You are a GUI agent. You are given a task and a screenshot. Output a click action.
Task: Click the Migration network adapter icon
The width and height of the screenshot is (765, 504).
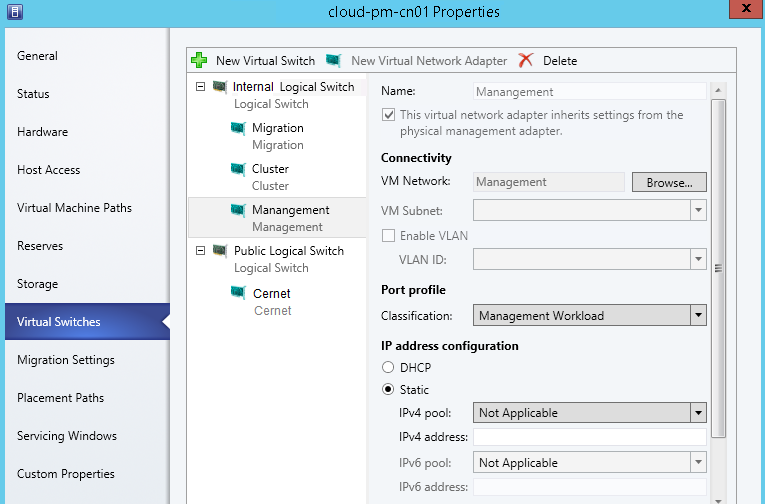click(238, 128)
